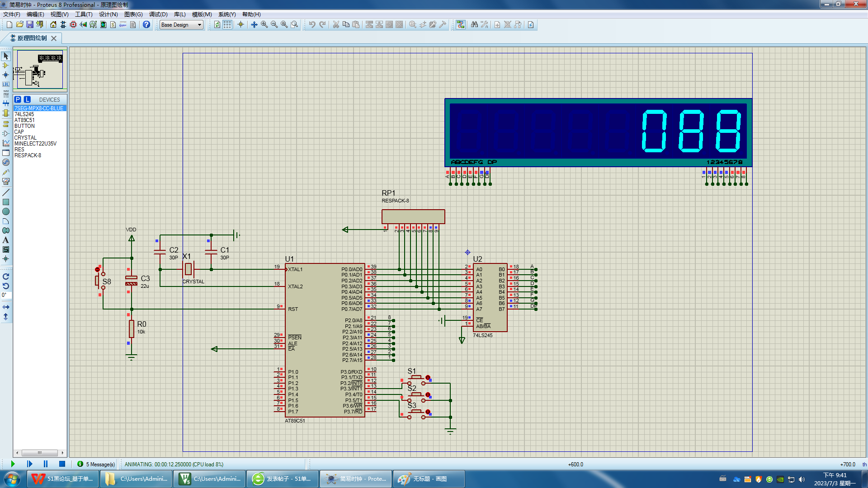Choose the 2D Arc drawing tool

[x=6, y=221]
